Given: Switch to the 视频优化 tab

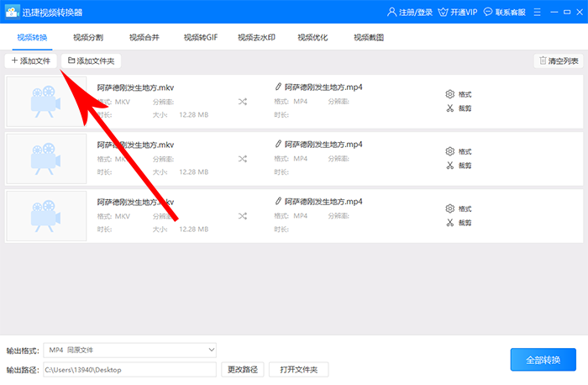Looking at the screenshot, I should (312, 38).
